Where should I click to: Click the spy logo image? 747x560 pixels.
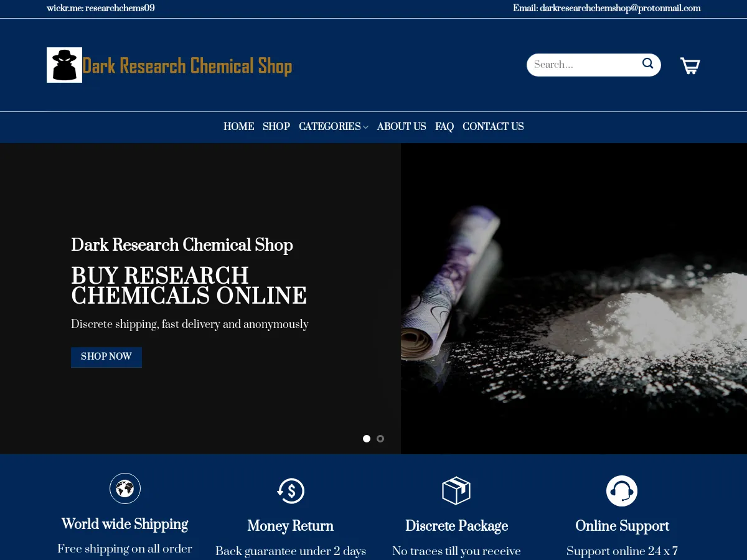tap(64, 65)
